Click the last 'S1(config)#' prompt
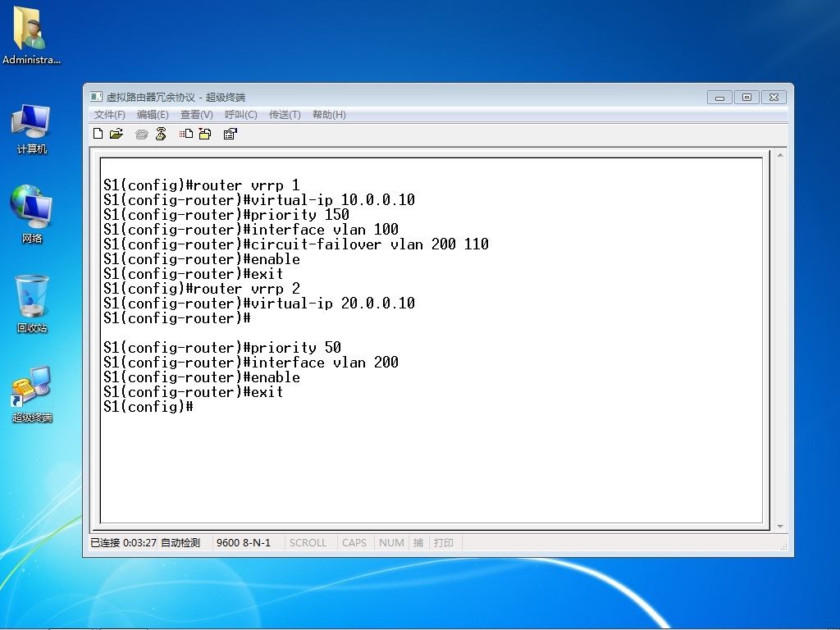The width and height of the screenshot is (840, 630). [x=148, y=407]
